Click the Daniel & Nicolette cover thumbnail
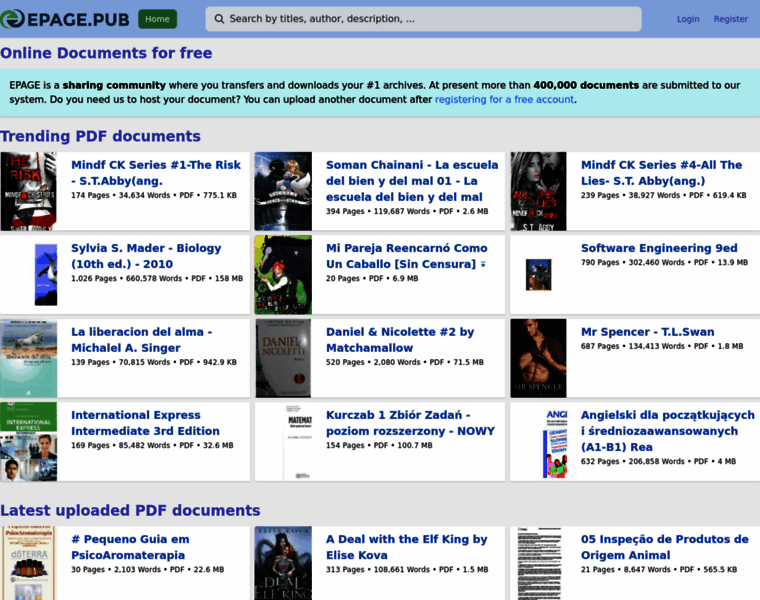This screenshot has width=760, height=600. coord(283,359)
